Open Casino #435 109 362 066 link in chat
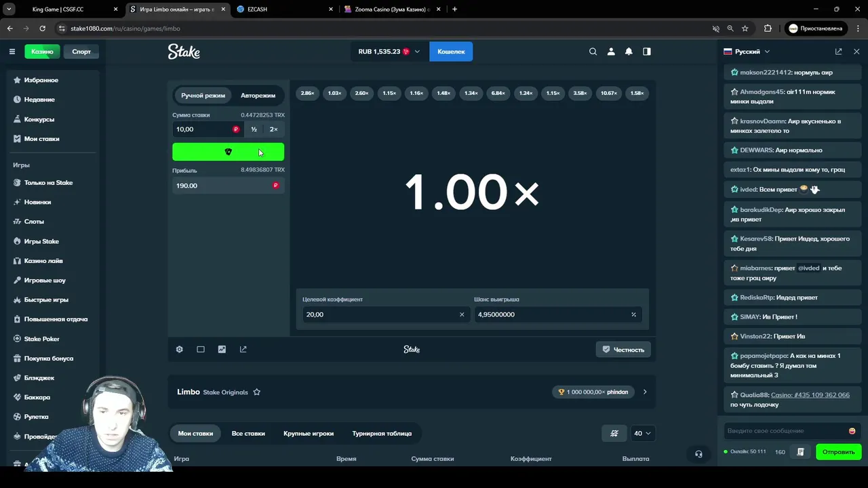Image resolution: width=868 pixels, height=488 pixels. coord(810,395)
